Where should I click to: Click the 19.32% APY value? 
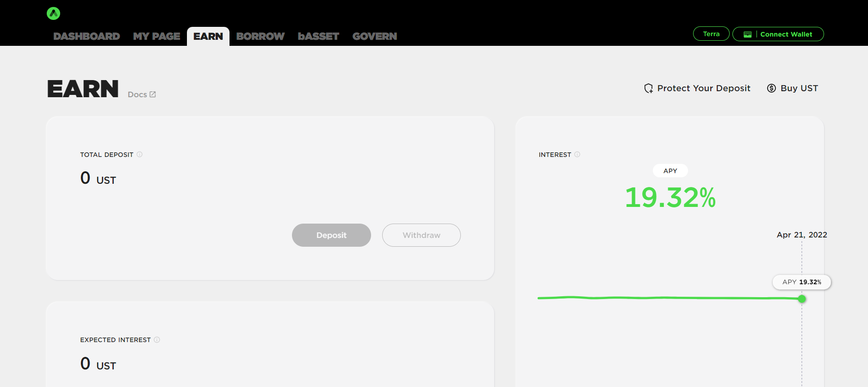coord(670,198)
